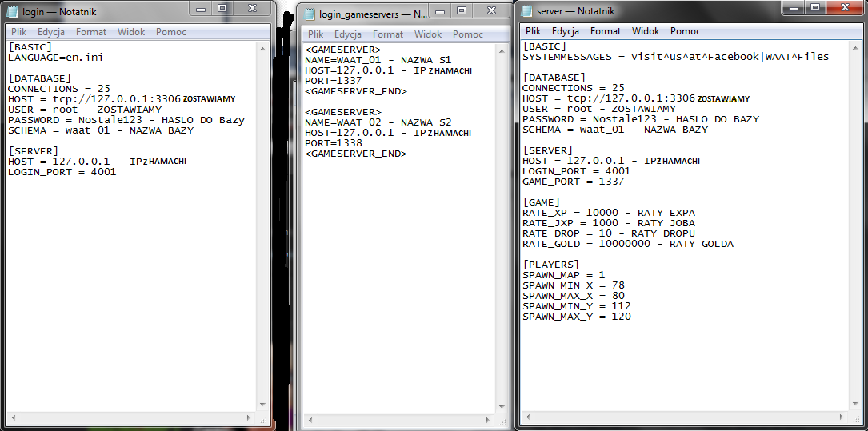Screen dimensions: 868x431
Task: Click the Notepad icon in server title bar
Action: tap(526, 11)
